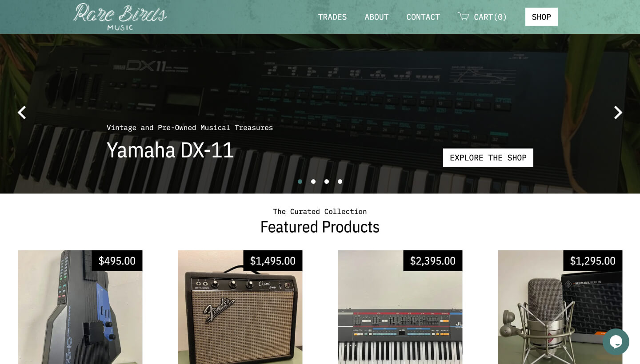640x364 pixels.
Task: Advance to next slide arrow
Action: pos(618,113)
